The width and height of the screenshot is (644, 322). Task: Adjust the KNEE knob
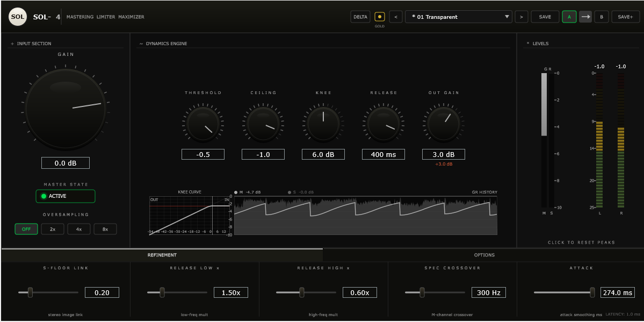click(x=323, y=124)
